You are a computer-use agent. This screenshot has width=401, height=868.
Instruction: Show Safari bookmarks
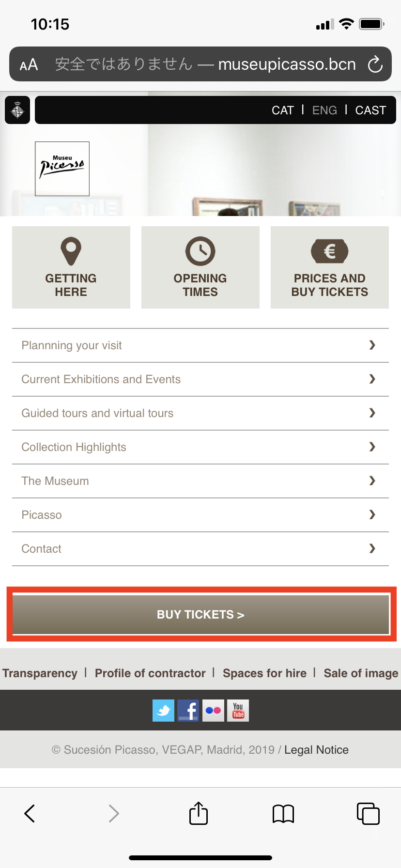pyautogui.click(x=283, y=814)
